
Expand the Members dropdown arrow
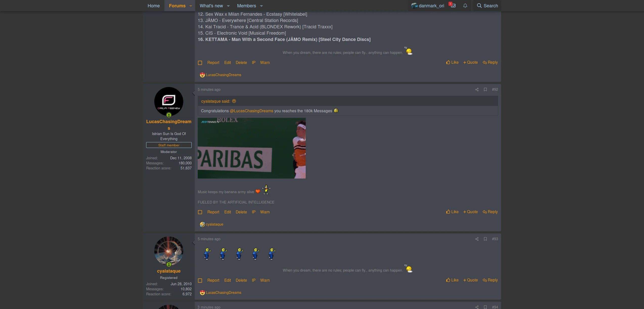click(261, 6)
